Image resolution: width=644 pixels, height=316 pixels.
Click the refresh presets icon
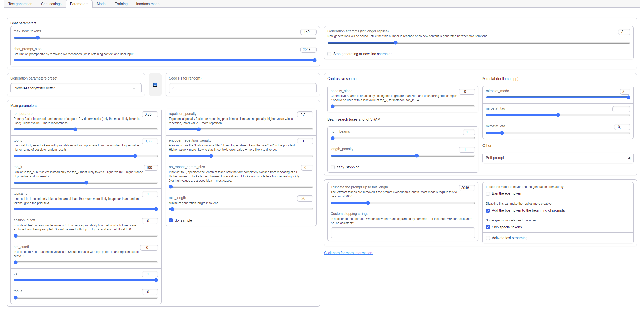click(x=155, y=85)
